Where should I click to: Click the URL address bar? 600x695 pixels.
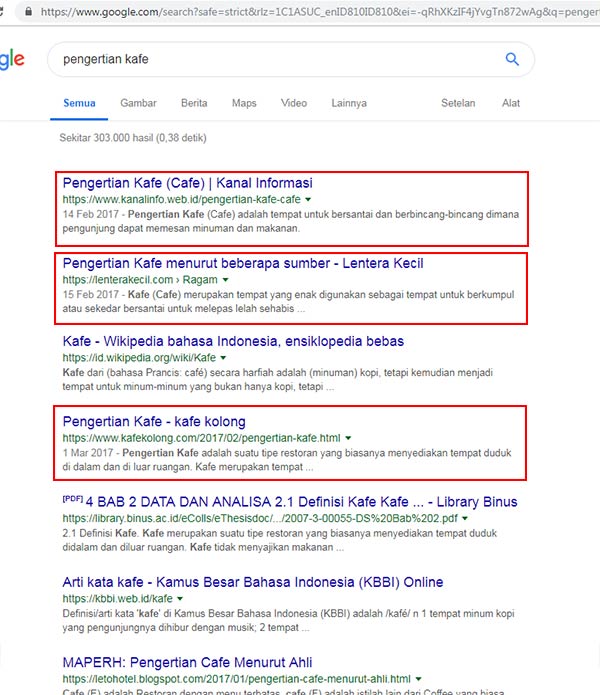[310, 12]
